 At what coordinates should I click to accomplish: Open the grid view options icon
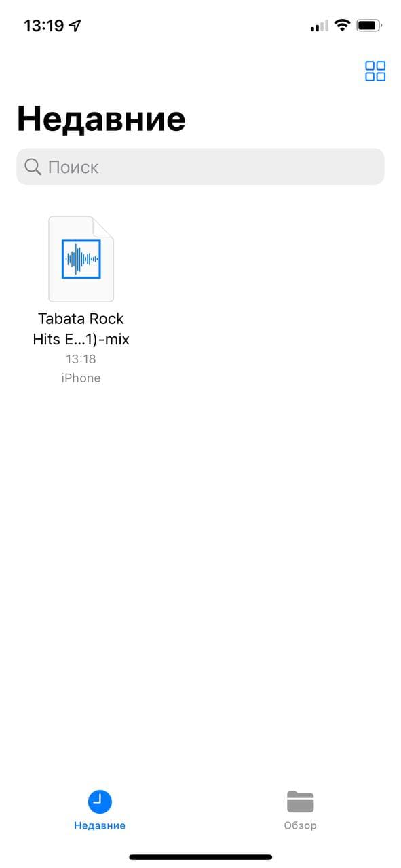coord(375,71)
